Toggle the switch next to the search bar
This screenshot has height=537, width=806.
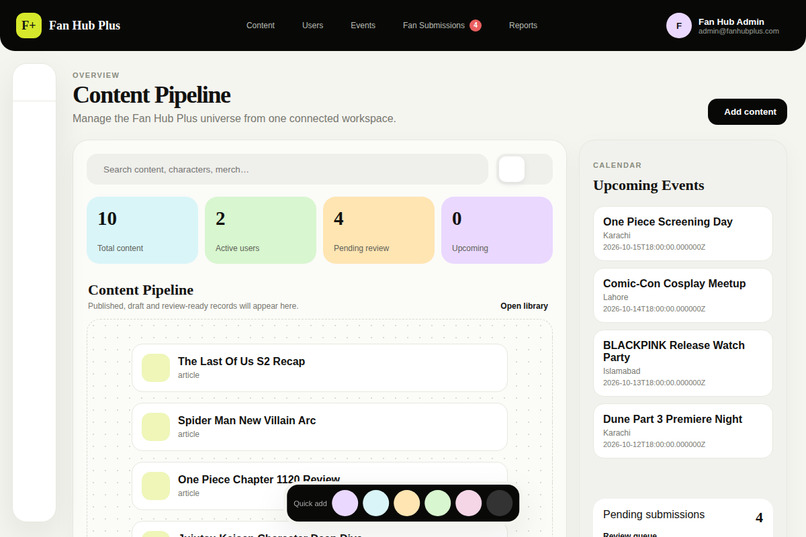click(525, 169)
